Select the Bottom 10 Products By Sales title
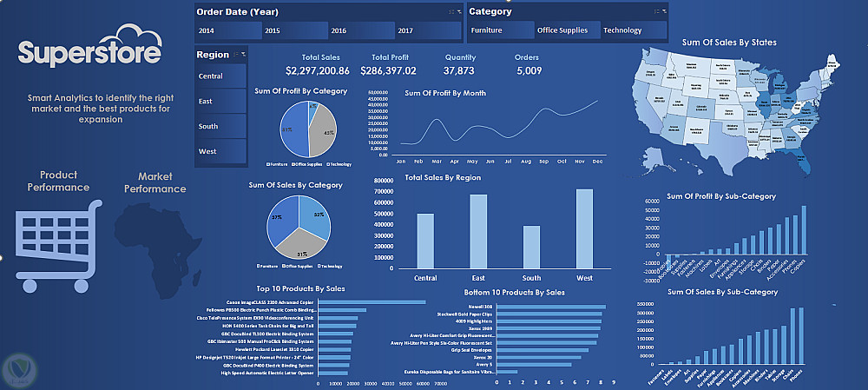This screenshot has height=390, width=868. pos(515,292)
